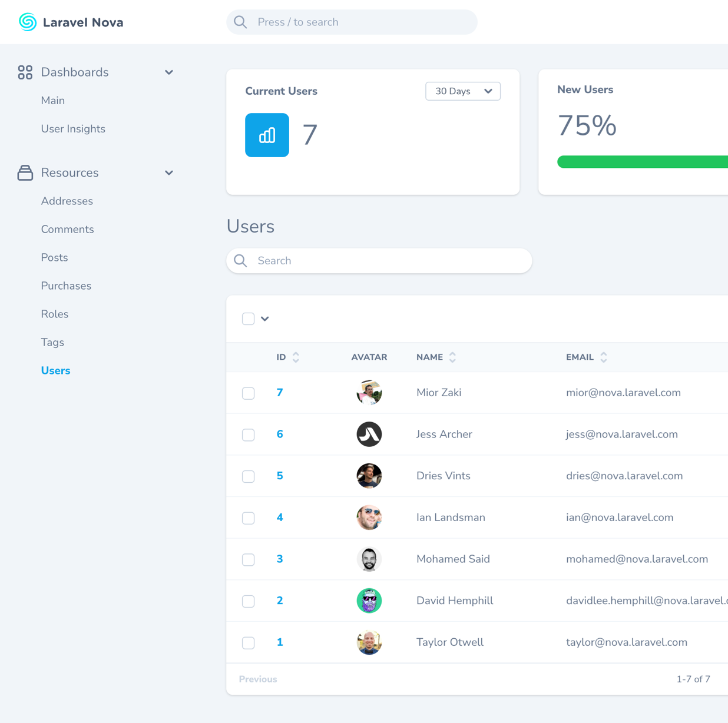Click the Dashboards grid icon
The width and height of the screenshot is (728, 723).
25,72
